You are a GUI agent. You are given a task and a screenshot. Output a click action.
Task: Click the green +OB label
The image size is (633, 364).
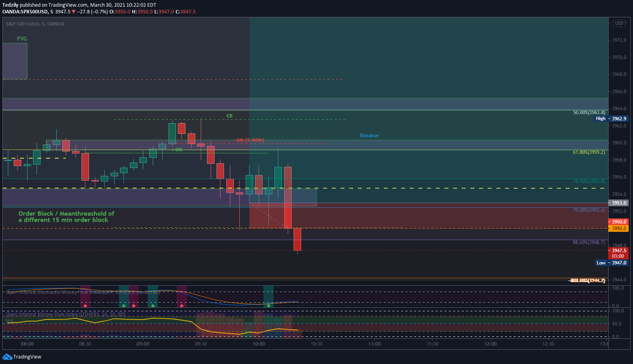click(177, 150)
